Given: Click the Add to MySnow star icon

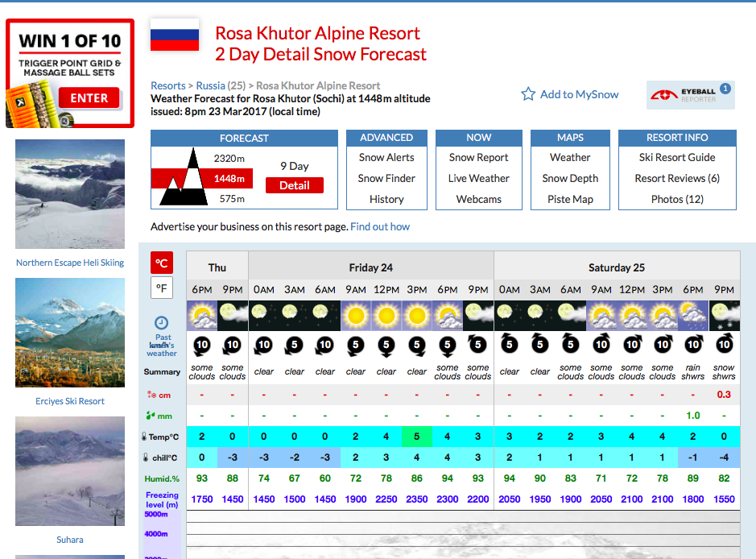Looking at the screenshot, I should click(x=528, y=94).
